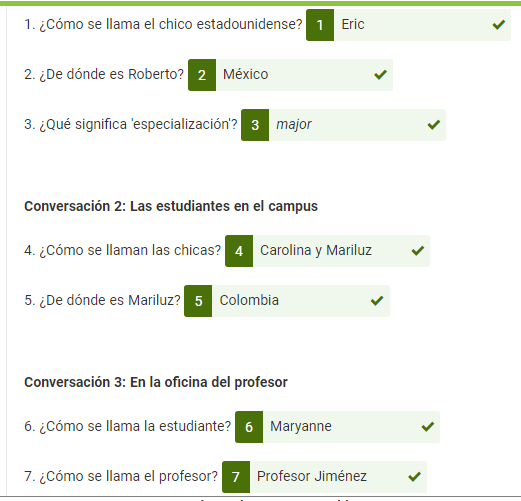Click the Conversación 2 section heading
Screen dimensions: 521x501
point(171,206)
